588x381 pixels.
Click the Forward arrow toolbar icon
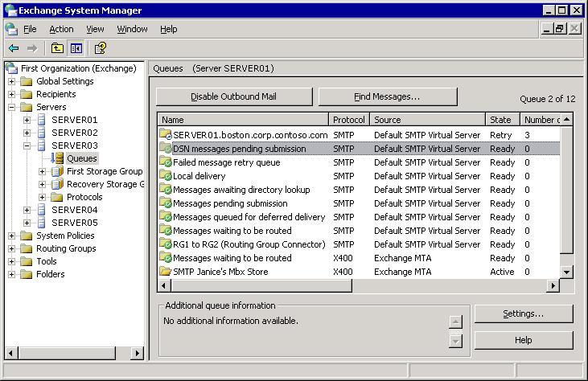click(32, 48)
